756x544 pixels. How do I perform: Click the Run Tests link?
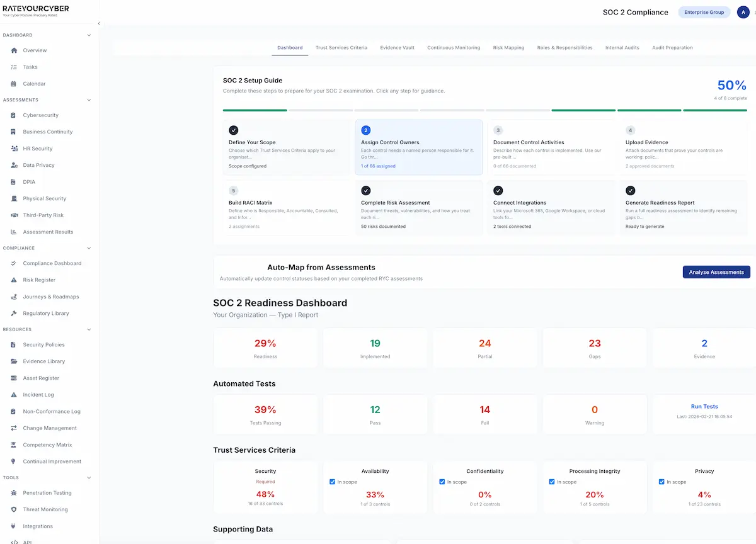[704, 407]
